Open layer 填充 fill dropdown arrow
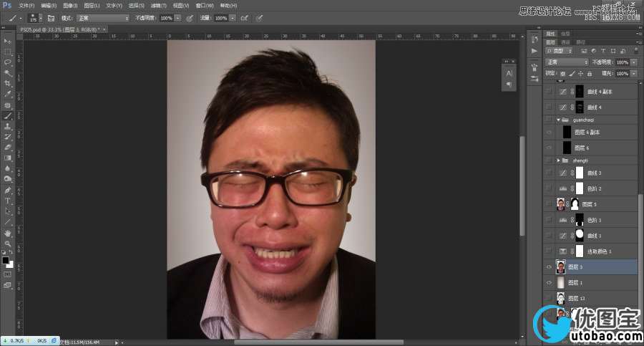This screenshot has width=644, height=346. (x=634, y=74)
